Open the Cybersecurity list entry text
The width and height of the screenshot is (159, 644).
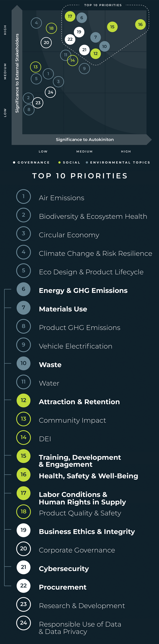click(64, 569)
